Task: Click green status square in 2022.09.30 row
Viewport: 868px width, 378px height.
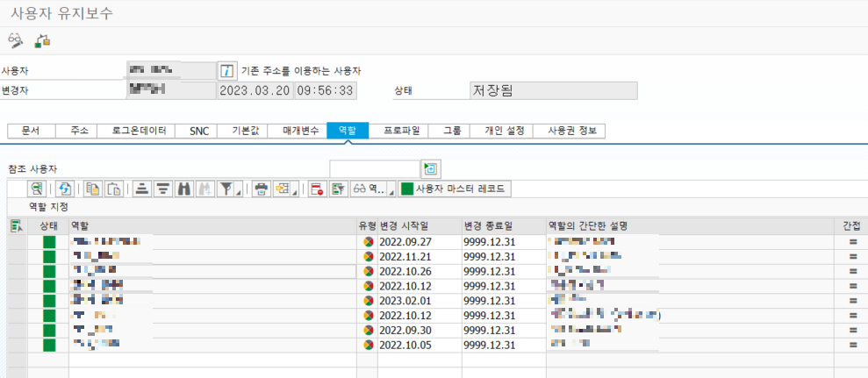Action: (x=49, y=331)
